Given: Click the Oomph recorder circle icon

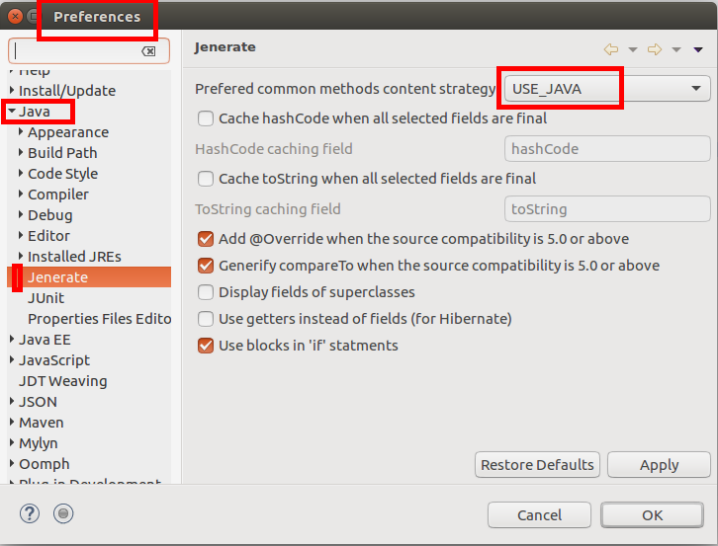Looking at the screenshot, I should pyautogui.click(x=63, y=513).
